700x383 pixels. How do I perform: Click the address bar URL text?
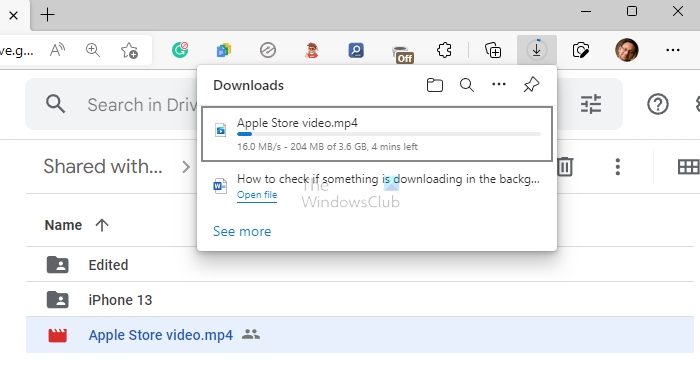(x=17, y=50)
